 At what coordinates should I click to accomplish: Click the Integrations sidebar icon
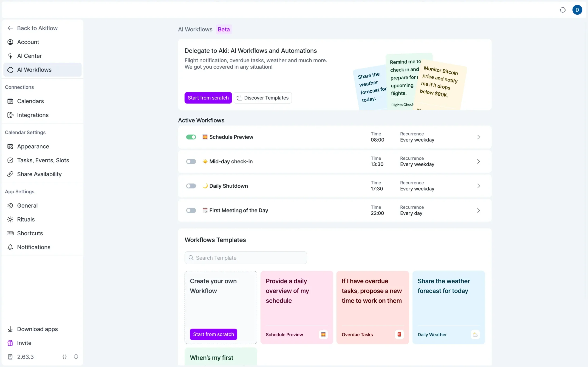pos(10,115)
